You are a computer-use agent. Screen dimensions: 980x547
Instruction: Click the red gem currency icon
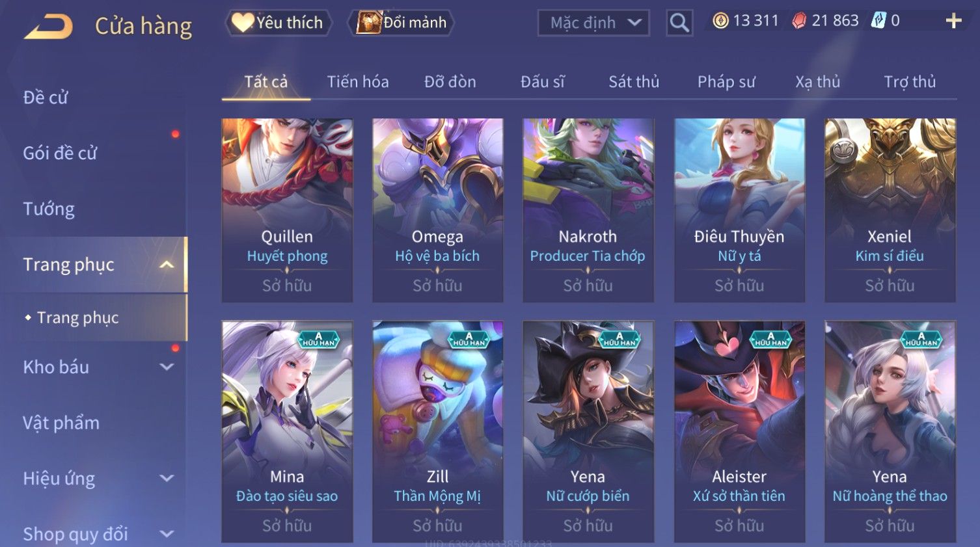tap(799, 21)
